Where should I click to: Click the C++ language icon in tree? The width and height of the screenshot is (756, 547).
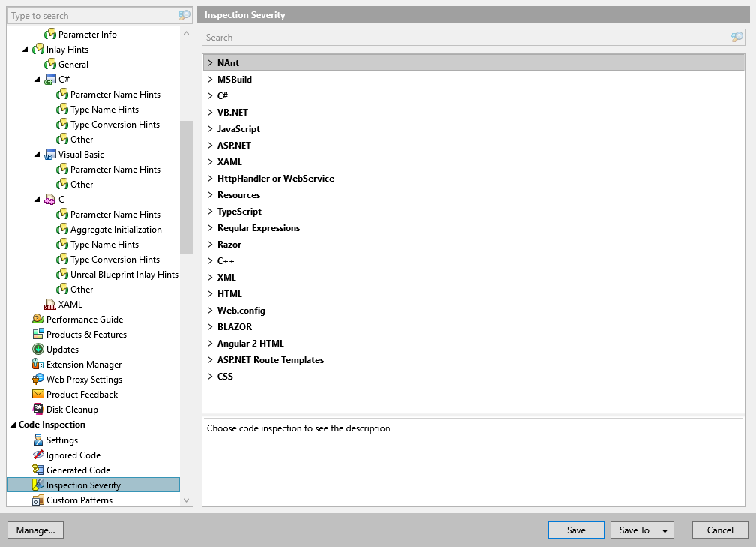point(49,200)
